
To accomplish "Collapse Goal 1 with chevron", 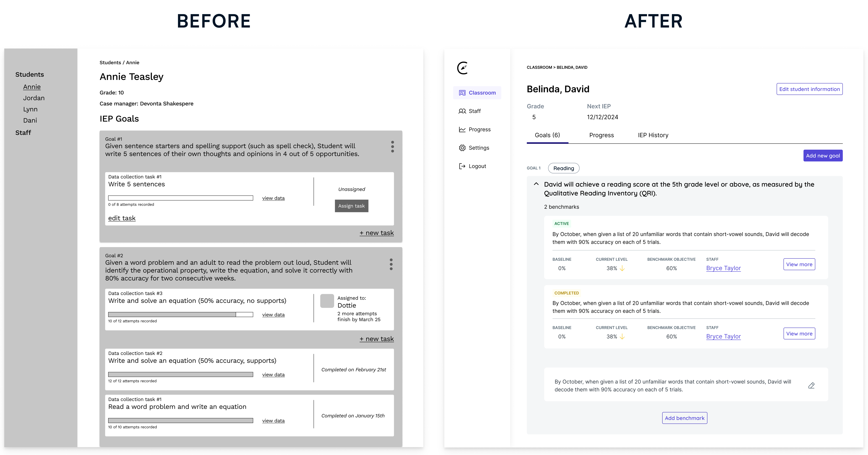I will point(536,184).
